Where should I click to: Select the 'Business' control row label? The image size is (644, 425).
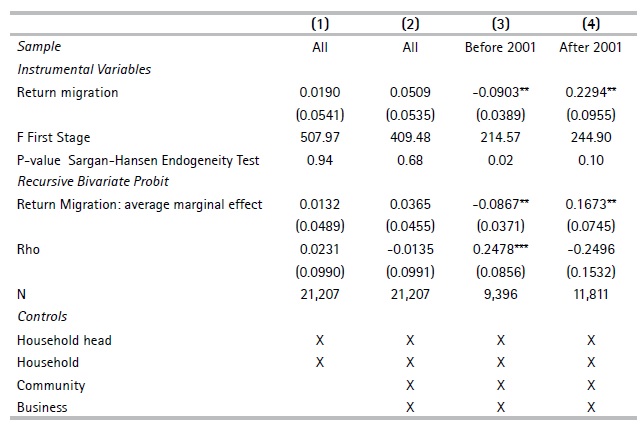42,407
